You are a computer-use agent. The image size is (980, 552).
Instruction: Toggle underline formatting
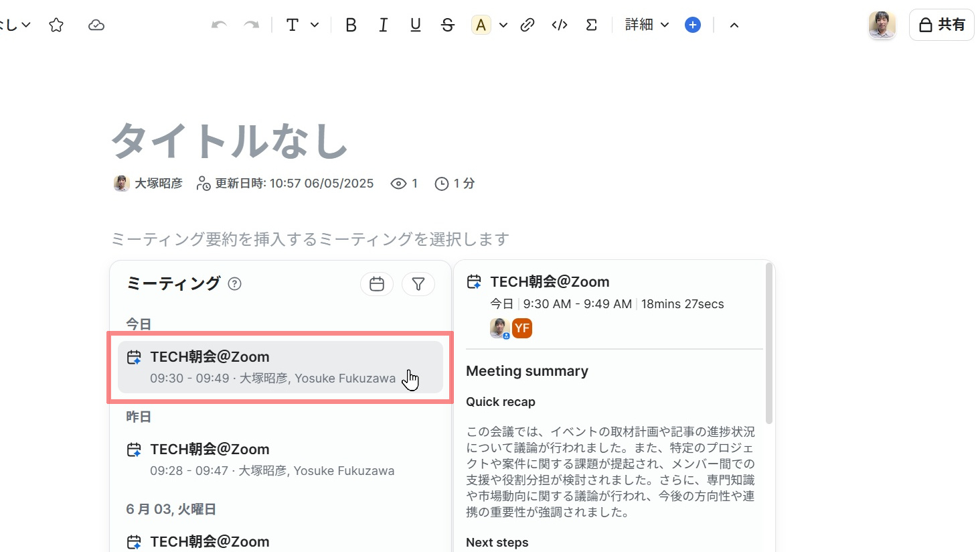415,25
